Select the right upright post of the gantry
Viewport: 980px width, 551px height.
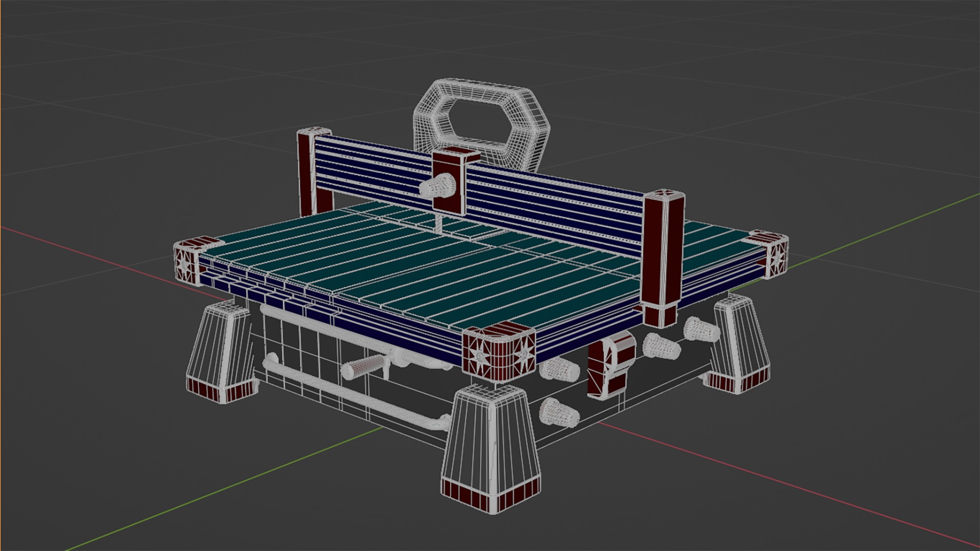point(663,258)
